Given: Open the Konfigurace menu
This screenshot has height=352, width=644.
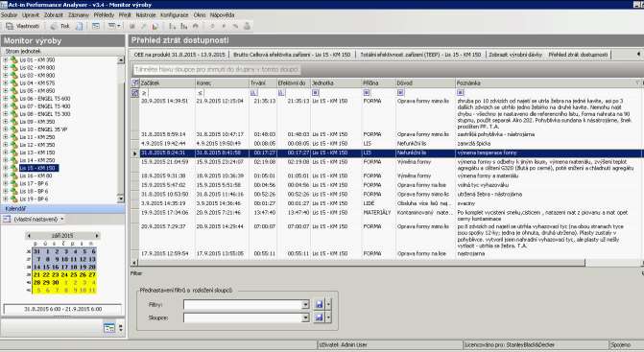Looking at the screenshot, I should point(174,15).
